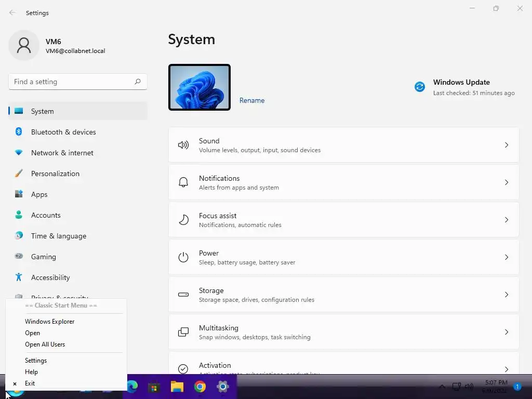Open Personalization settings
This screenshot has width=532, height=399.
coord(78,174)
